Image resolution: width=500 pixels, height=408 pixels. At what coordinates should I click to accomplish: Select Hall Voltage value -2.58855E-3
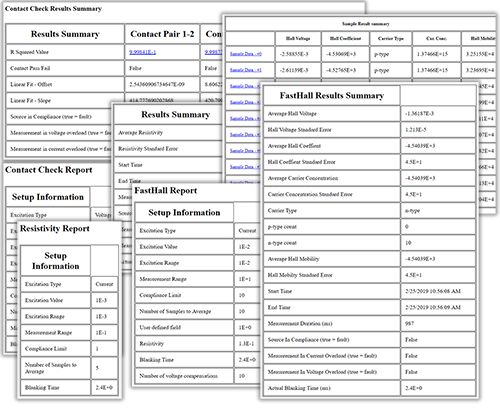point(294,54)
